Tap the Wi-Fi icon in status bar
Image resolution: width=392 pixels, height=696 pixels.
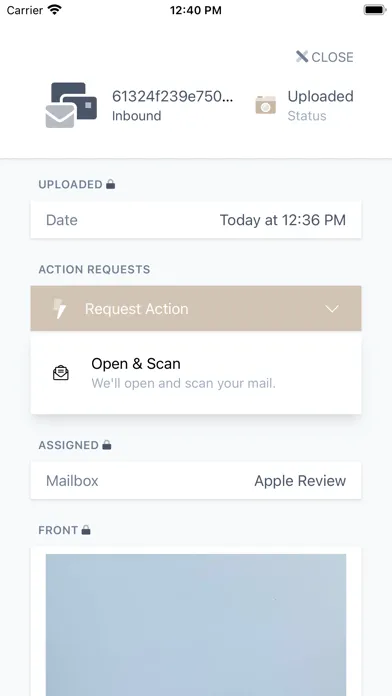click(55, 10)
